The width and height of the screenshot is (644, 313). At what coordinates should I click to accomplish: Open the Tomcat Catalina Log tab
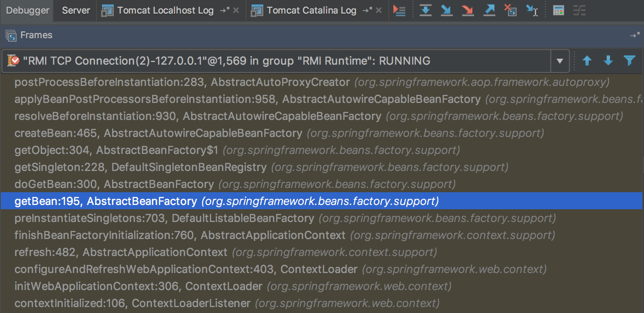tap(311, 11)
